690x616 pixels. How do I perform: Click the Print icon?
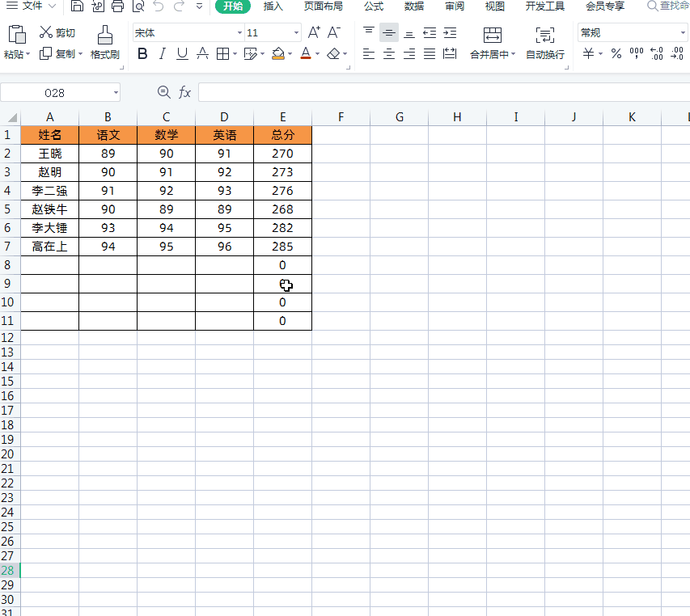tap(117, 6)
